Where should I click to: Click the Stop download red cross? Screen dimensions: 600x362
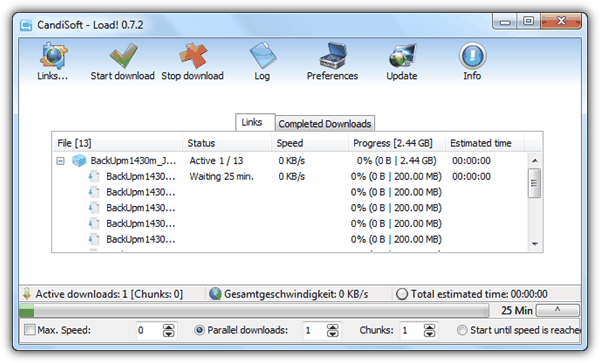tap(193, 56)
